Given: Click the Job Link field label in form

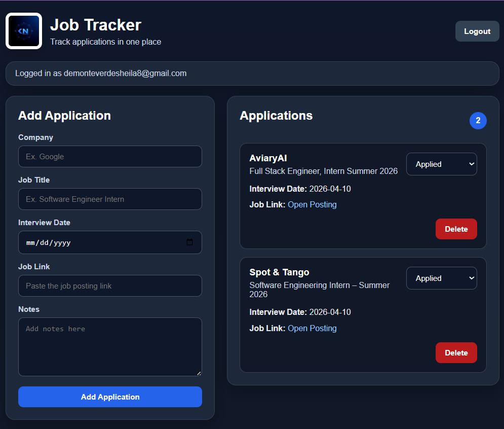Looking at the screenshot, I should (x=34, y=266).
